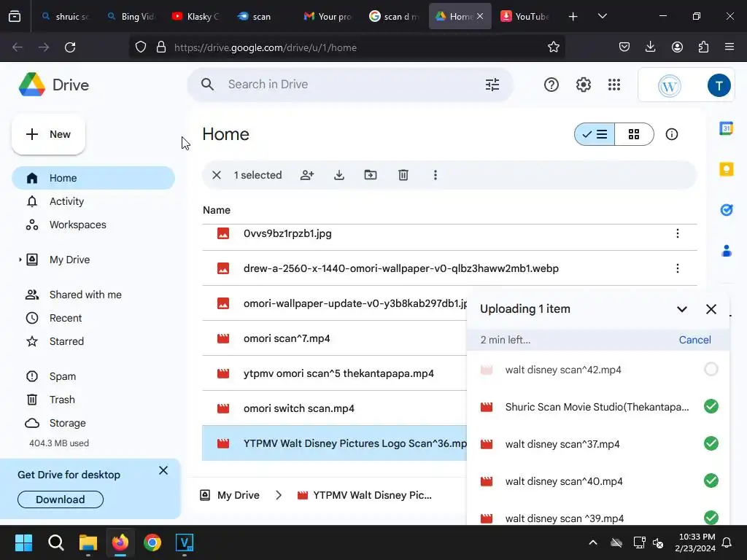
Task: Click the T account avatar
Action: [719, 85]
